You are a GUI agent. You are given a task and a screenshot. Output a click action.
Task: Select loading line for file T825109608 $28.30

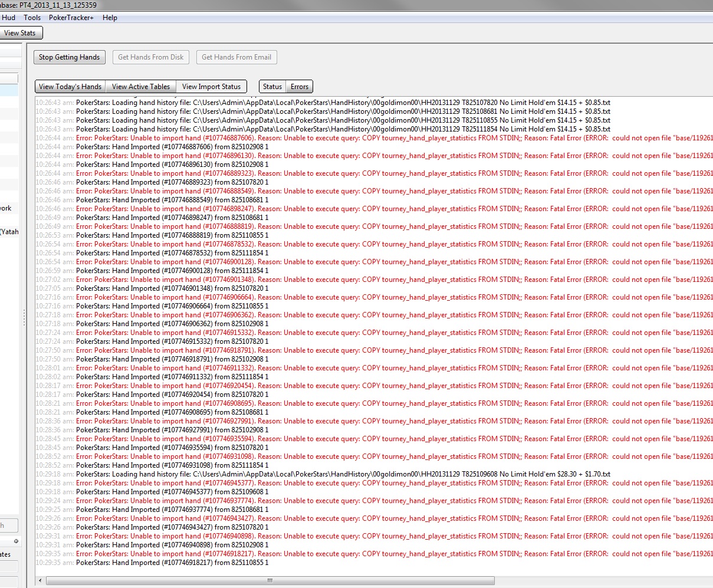323,474
